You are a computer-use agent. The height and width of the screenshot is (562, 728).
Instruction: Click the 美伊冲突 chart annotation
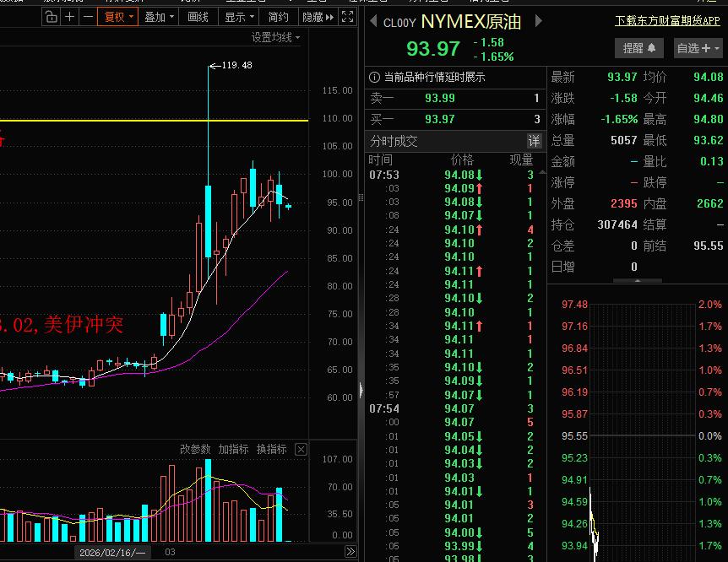tap(84, 324)
